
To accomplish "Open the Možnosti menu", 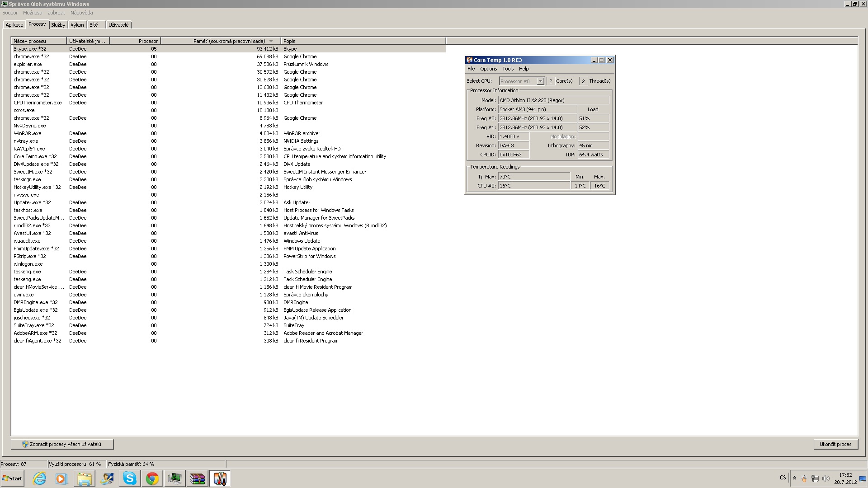I will 33,13.
